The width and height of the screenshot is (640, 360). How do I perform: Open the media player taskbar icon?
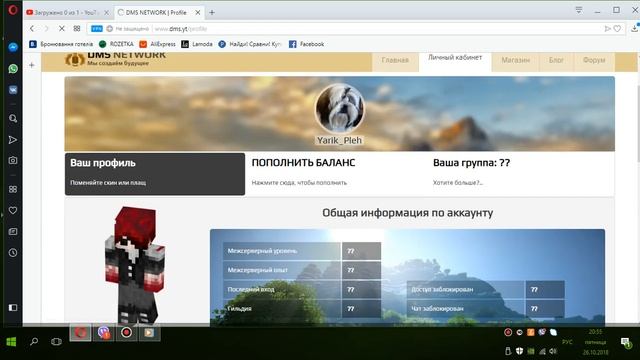(x=149, y=333)
